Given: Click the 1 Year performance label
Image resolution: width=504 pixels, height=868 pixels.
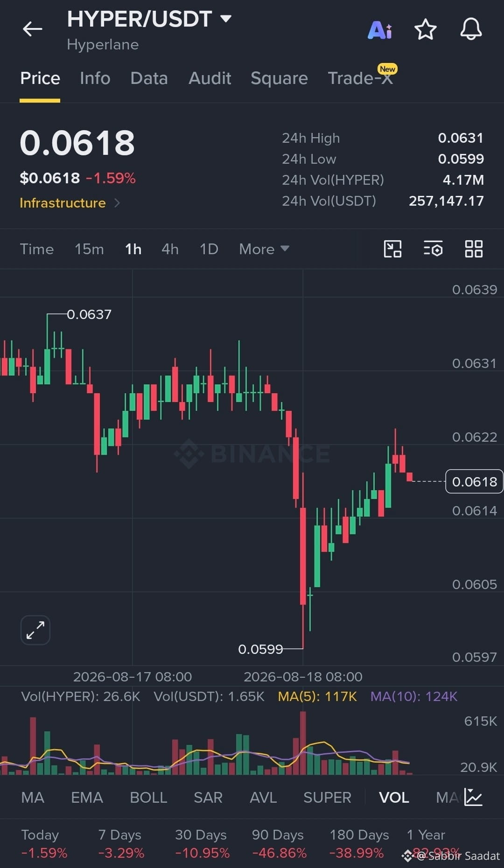Looking at the screenshot, I should [426, 835].
